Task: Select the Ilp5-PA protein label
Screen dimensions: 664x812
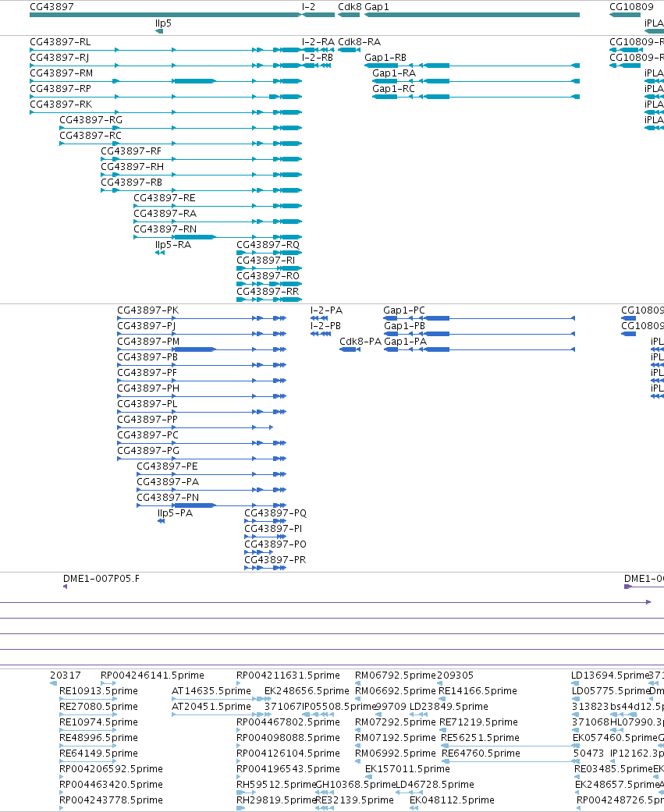Action: coord(175,512)
